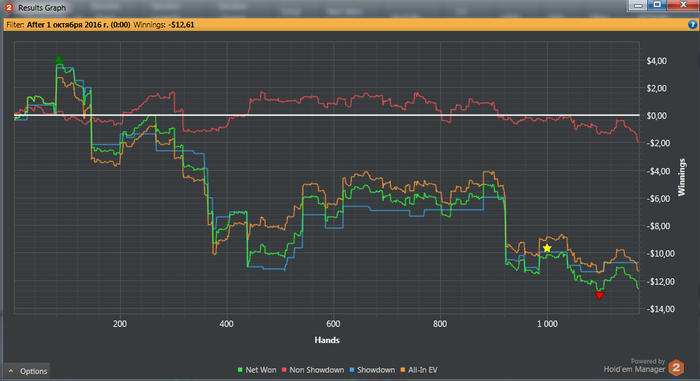Click the -$8,00 y-axis label
This screenshot has height=381, width=700.
pyautogui.click(x=658, y=226)
